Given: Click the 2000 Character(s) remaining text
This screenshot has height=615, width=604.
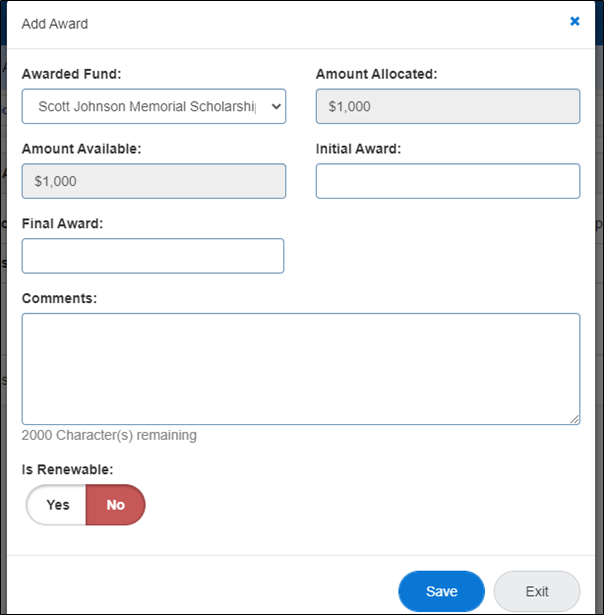Looking at the screenshot, I should click(109, 436).
